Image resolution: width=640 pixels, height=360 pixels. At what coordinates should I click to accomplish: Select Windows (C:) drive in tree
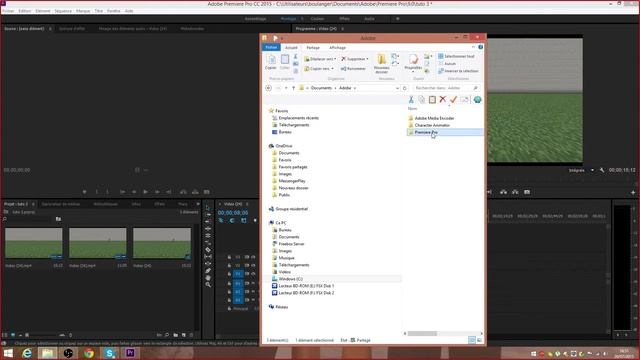290,279
